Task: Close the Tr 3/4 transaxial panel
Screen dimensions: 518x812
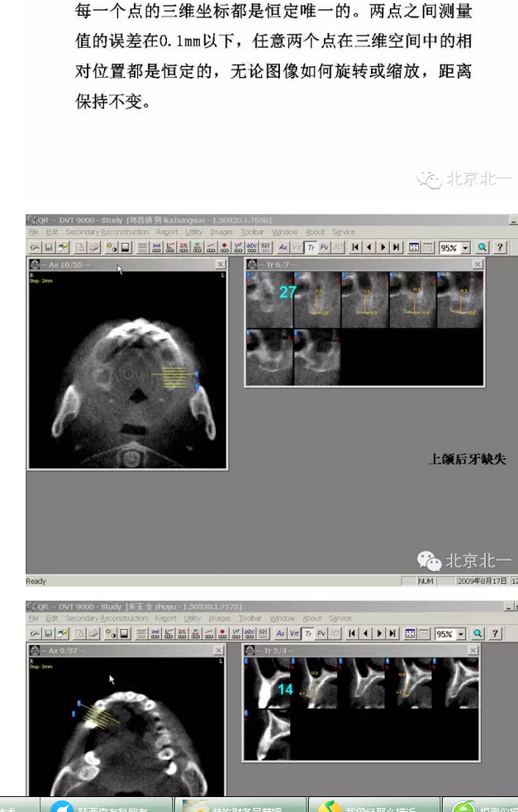Action: (x=473, y=651)
